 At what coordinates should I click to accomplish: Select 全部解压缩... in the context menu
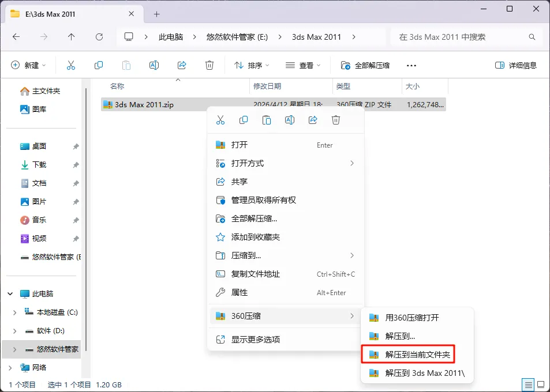click(286, 218)
